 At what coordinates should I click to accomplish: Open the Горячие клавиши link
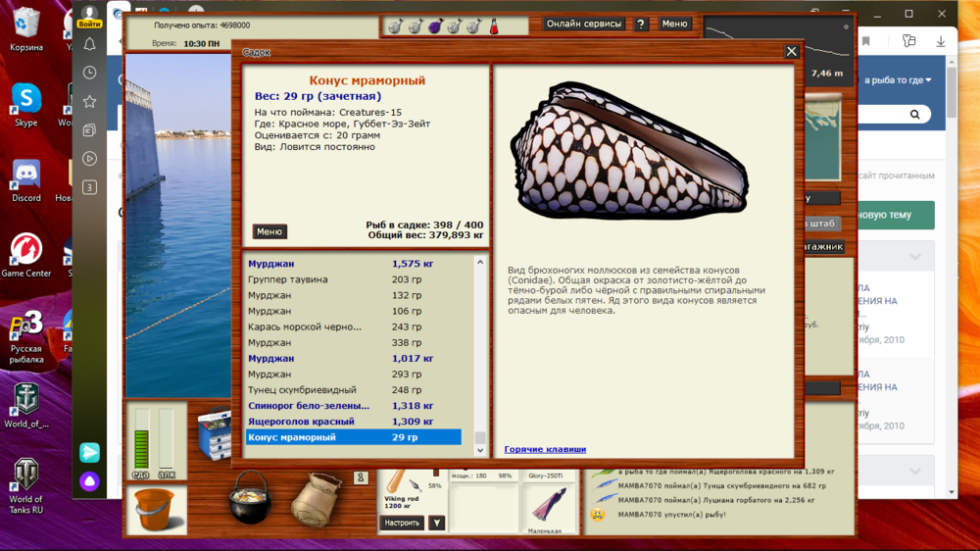(x=545, y=449)
